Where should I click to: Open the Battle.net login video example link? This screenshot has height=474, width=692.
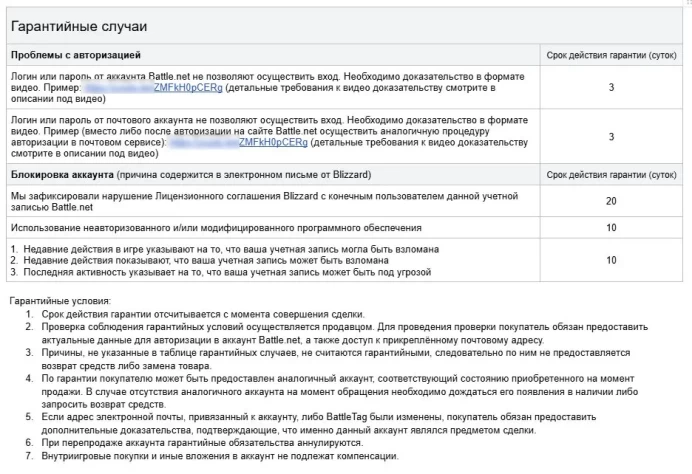tap(154, 87)
